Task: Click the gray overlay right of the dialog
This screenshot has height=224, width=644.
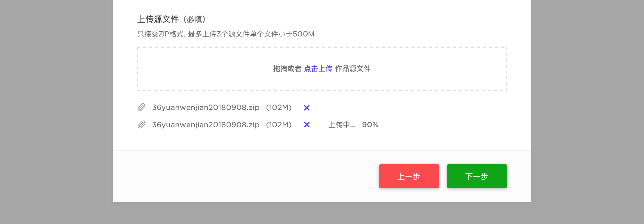Action: click(x=587, y=112)
